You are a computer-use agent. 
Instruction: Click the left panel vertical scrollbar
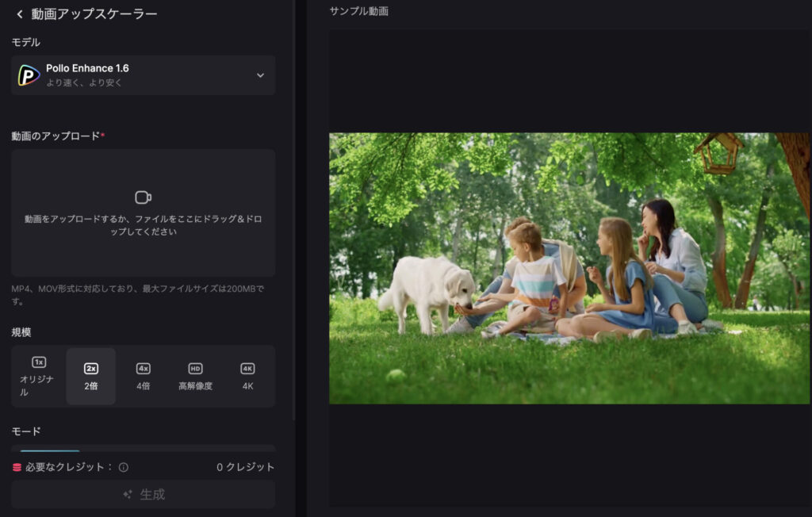coord(294,238)
